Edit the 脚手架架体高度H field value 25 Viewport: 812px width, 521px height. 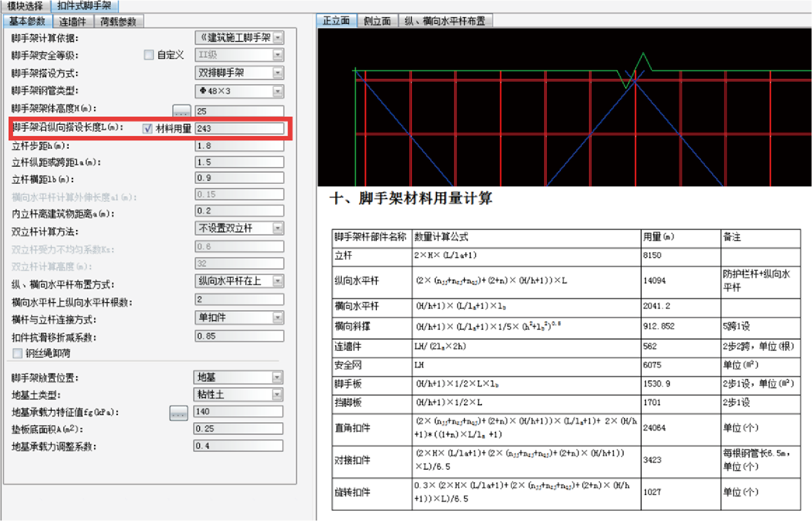pos(239,111)
